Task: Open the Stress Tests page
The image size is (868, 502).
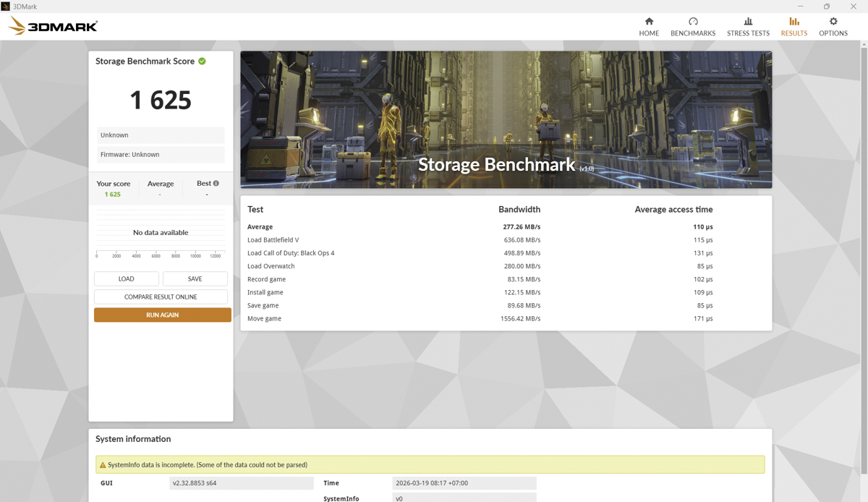Action: click(748, 22)
